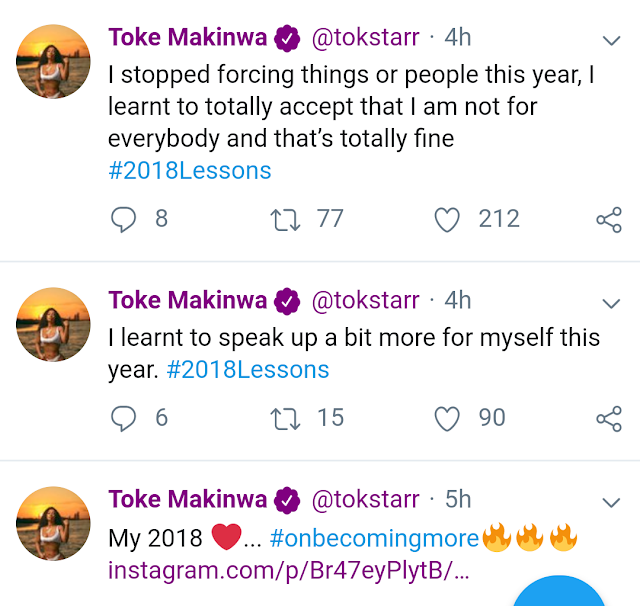Retweet the "speak up" tweet
The height and width of the screenshot is (606, 640).
point(286,418)
